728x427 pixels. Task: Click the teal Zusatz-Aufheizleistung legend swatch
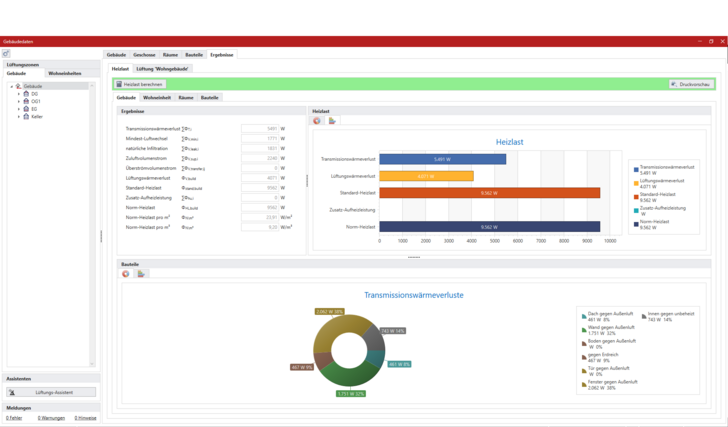point(636,211)
